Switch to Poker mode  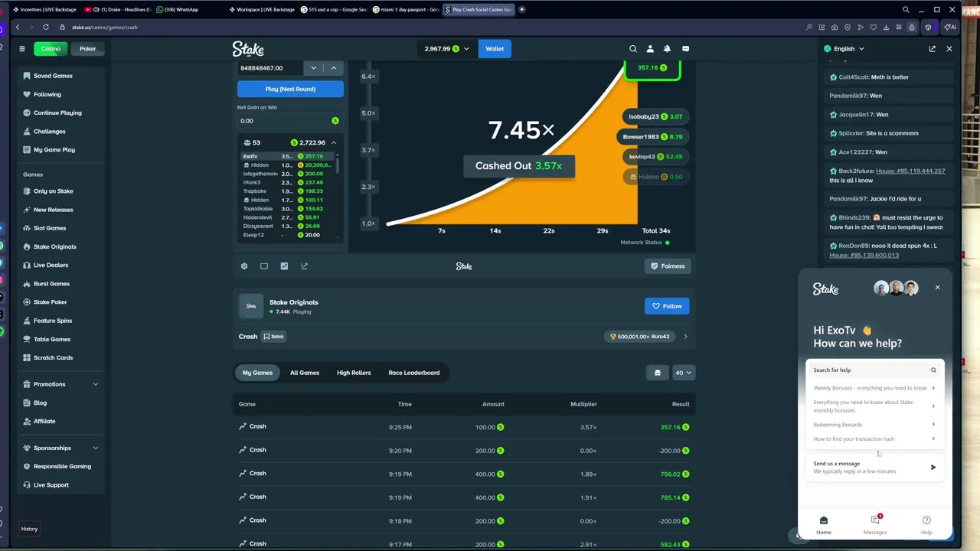coord(88,49)
